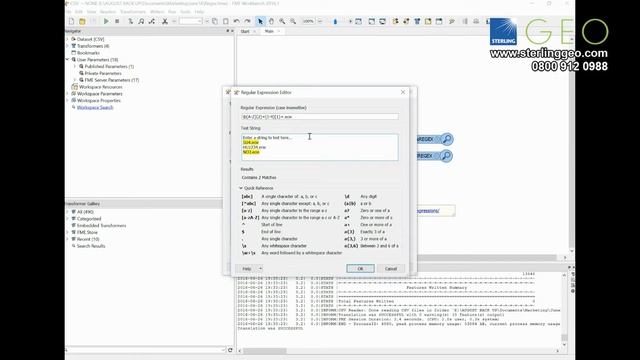Expand the Workspace Parameters node
The image size is (640, 360).
click(x=68, y=93)
